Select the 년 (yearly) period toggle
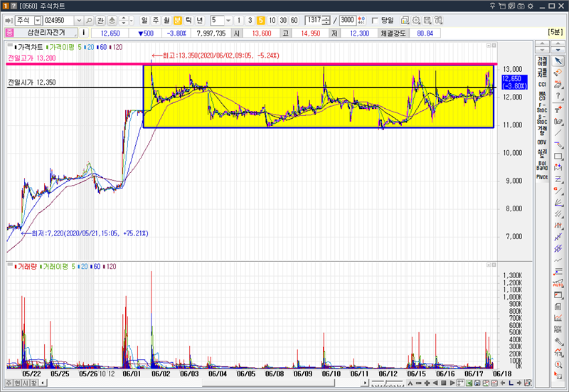Viewport: 569px width, 392px height. pos(199,21)
